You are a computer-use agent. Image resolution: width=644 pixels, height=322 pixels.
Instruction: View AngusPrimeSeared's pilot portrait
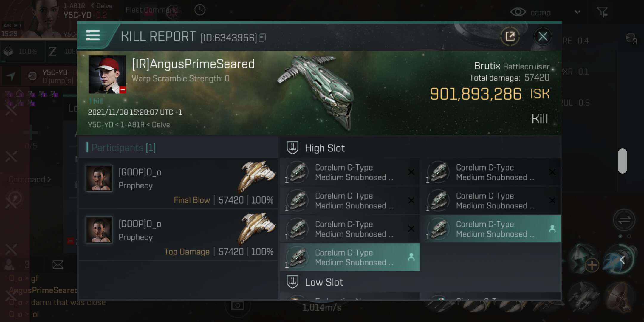click(107, 75)
